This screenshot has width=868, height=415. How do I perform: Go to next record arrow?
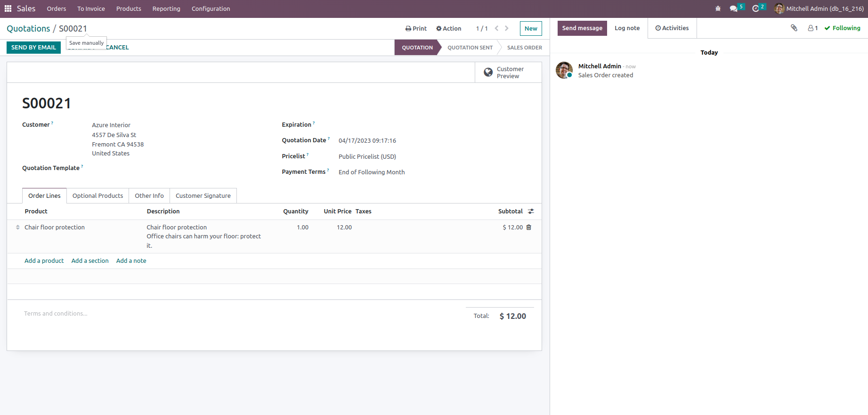click(507, 28)
